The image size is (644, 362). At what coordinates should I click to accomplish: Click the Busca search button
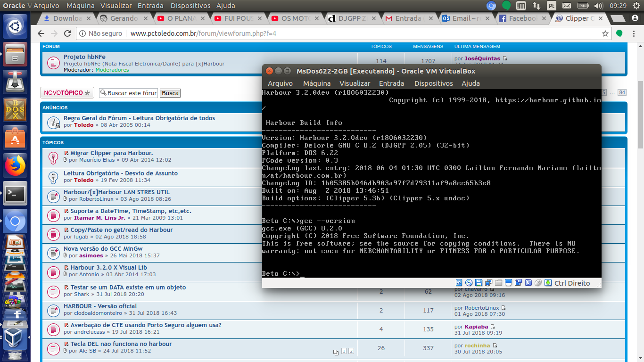170,93
